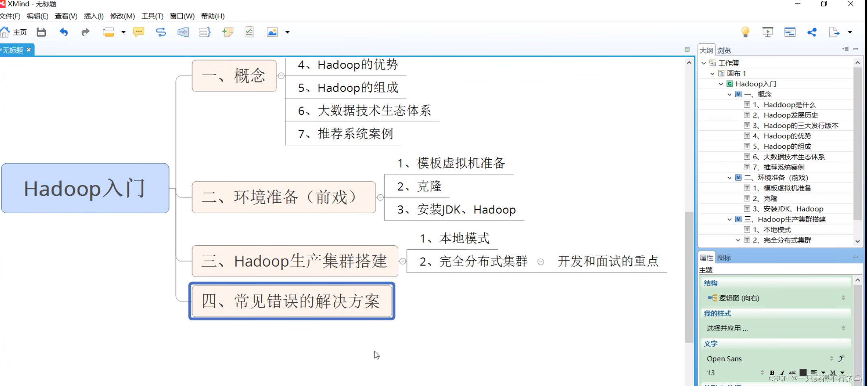Open the insert image dropdown arrow
This screenshot has height=386, width=868.
click(x=287, y=32)
